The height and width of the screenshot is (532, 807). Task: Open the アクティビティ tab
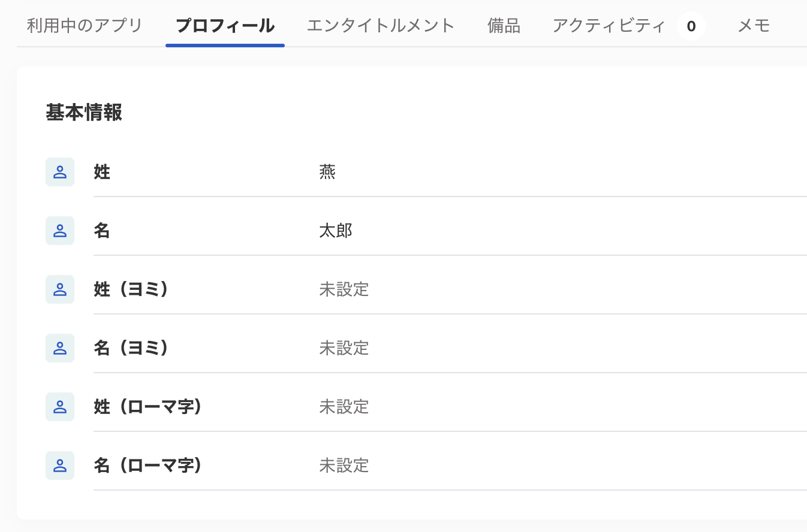tap(609, 26)
